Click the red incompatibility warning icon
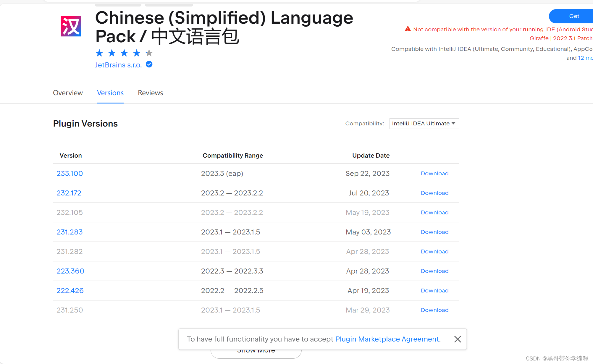 click(x=408, y=29)
